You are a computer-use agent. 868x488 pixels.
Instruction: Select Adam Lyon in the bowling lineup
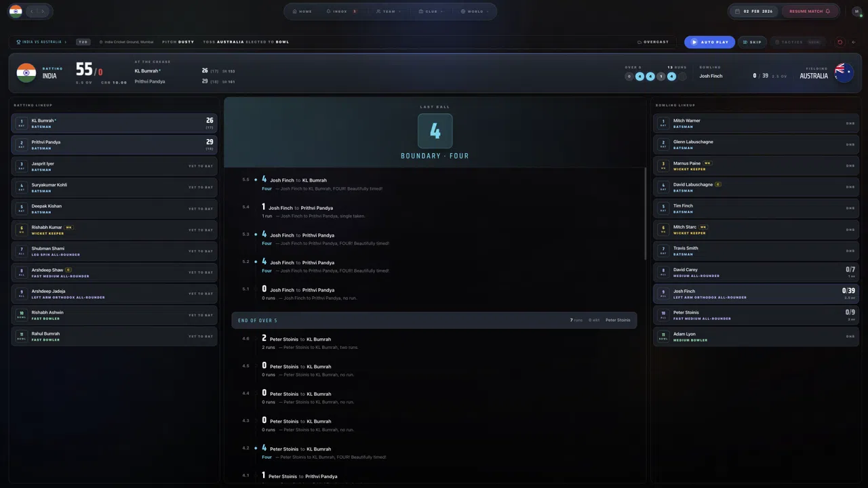(756, 336)
